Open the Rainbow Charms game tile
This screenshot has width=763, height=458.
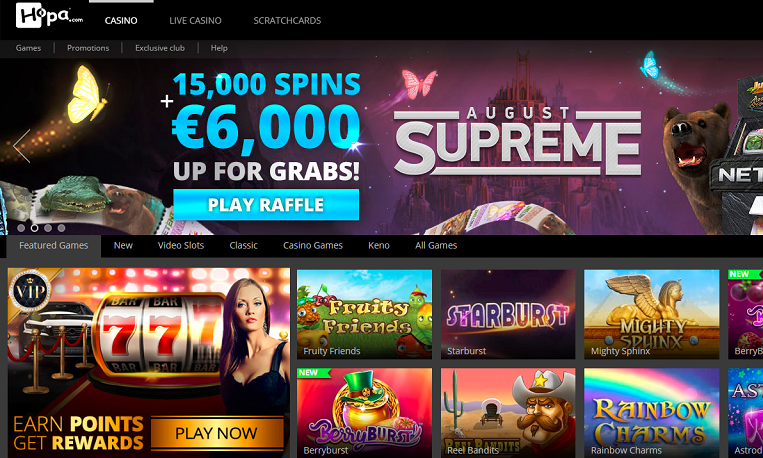652,413
